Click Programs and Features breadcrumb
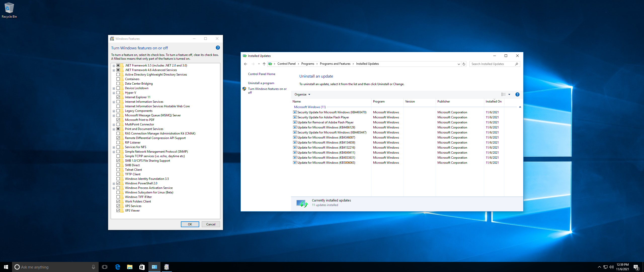This screenshot has height=272, width=644. [x=335, y=64]
